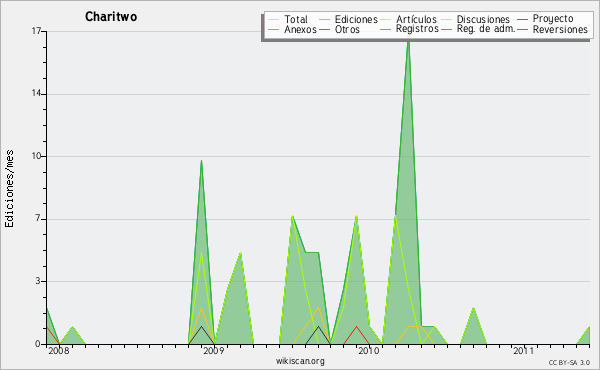Click the 2010 x-axis label
This screenshot has width=600, height=370.
pos(368,350)
